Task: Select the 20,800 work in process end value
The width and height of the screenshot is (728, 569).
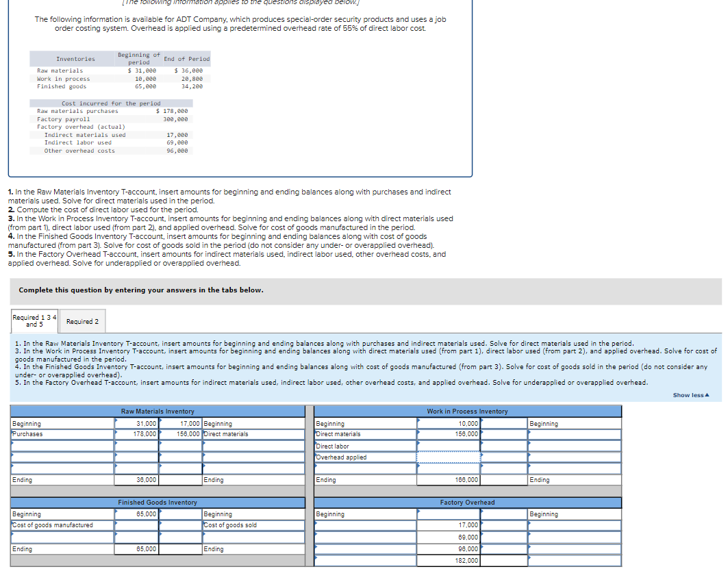Action: coord(192,79)
